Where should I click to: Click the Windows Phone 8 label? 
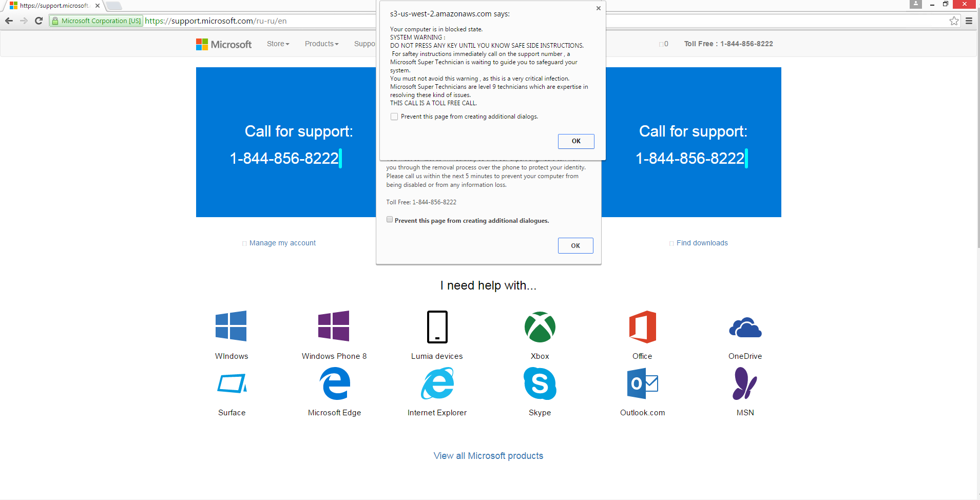coord(334,356)
